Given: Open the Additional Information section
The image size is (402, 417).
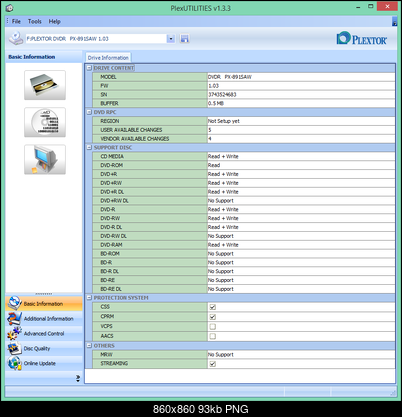Looking at the screenshot, I should coord(44,319).
